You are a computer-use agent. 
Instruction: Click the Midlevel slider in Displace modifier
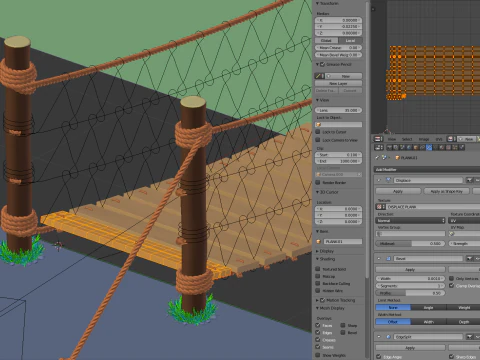[410, 243]
